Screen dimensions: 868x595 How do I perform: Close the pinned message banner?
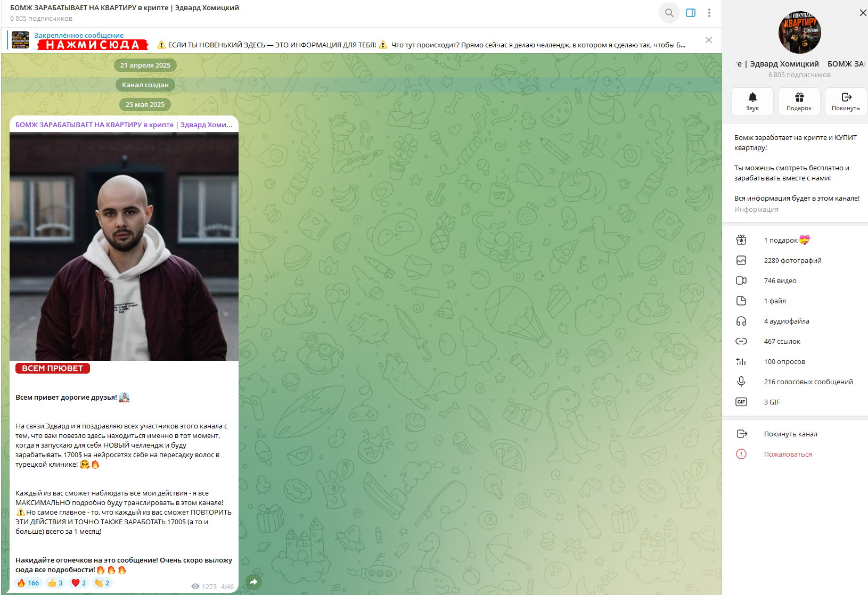click(x=709, y=40)
